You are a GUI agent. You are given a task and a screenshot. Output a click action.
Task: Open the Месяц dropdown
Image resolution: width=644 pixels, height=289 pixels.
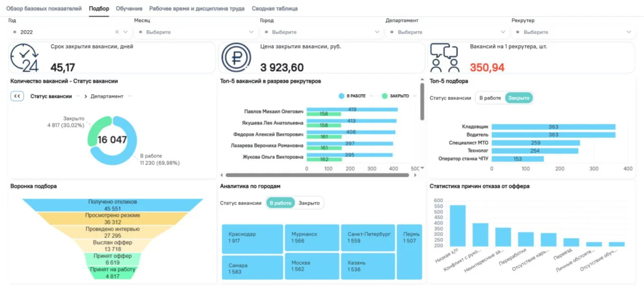[x=197, y=32]
